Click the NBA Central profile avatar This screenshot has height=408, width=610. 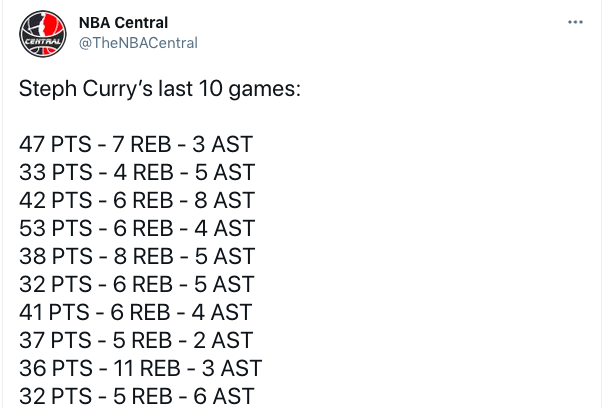click(x=43, y=34)
